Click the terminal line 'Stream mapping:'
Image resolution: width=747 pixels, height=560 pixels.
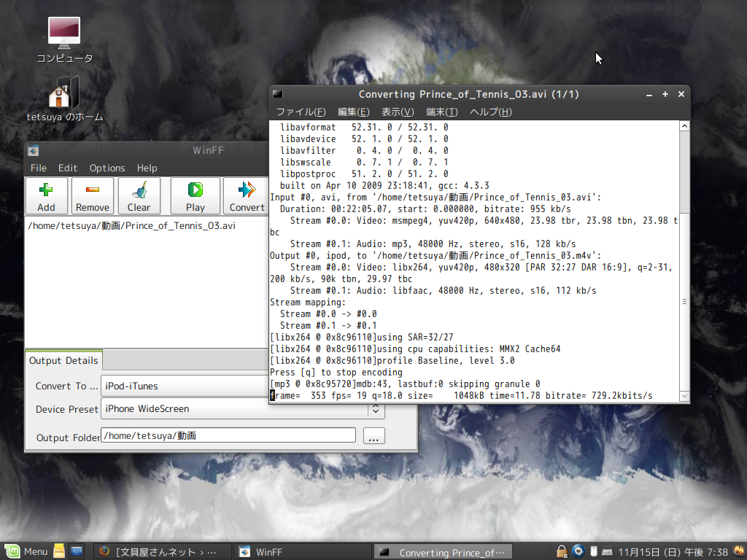[x=308, y=303]
